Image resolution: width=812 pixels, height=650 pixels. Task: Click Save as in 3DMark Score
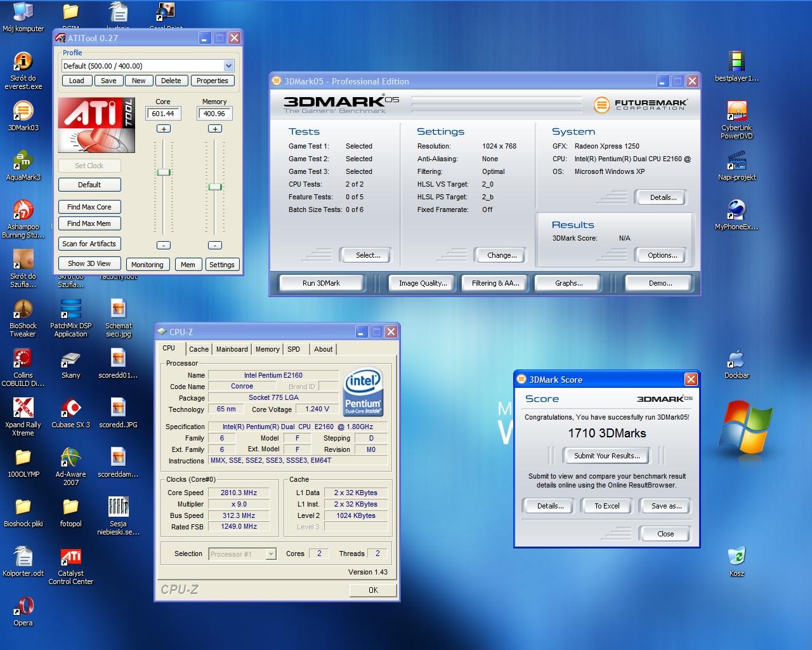(667, 506)
